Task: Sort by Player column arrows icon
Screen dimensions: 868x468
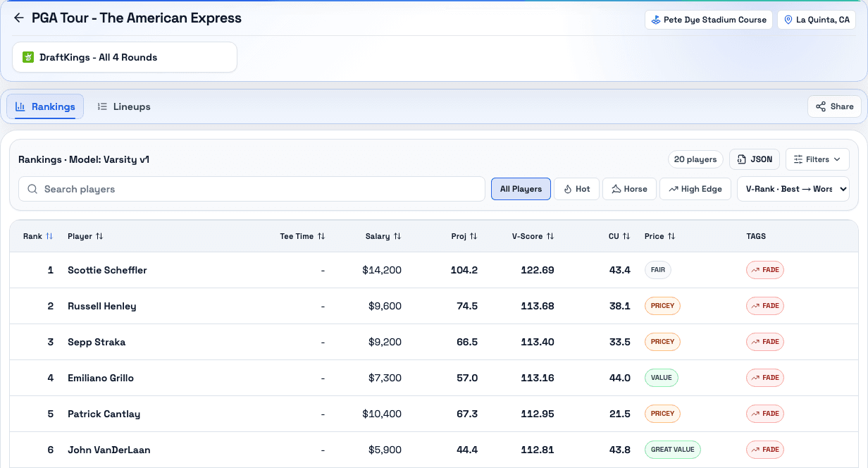Action: click(x=99, y=236)
